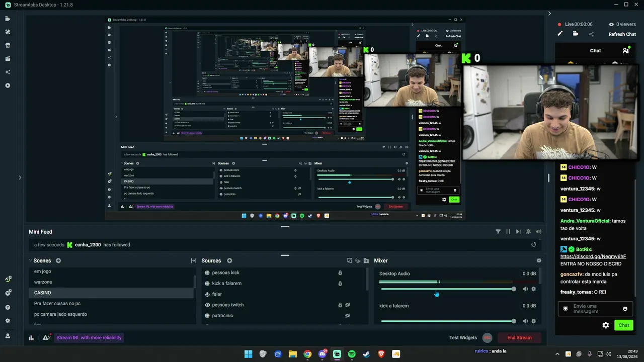Send message with green Chat button
This screenshot has height=362, width=644.
[x=624, y=325]
